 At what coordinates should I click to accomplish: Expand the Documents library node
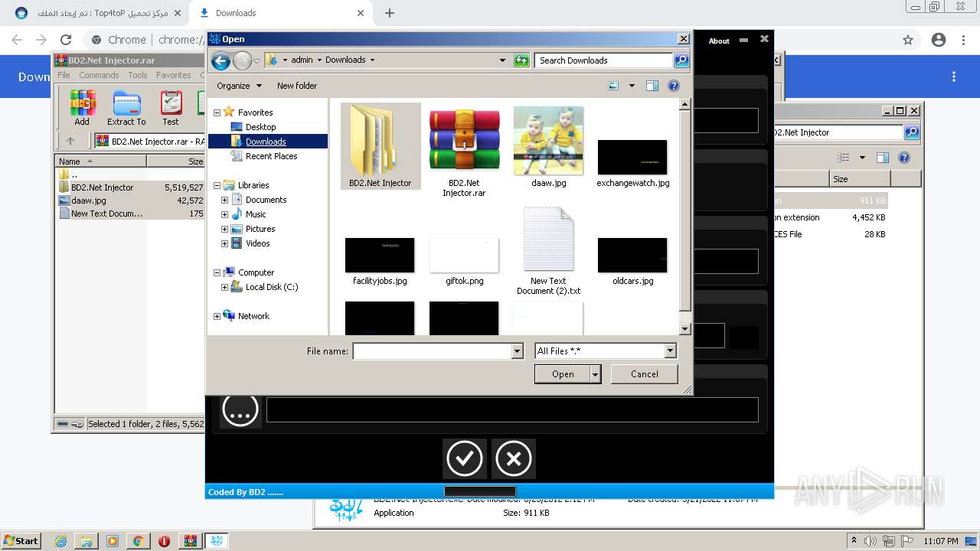(224, 200)
